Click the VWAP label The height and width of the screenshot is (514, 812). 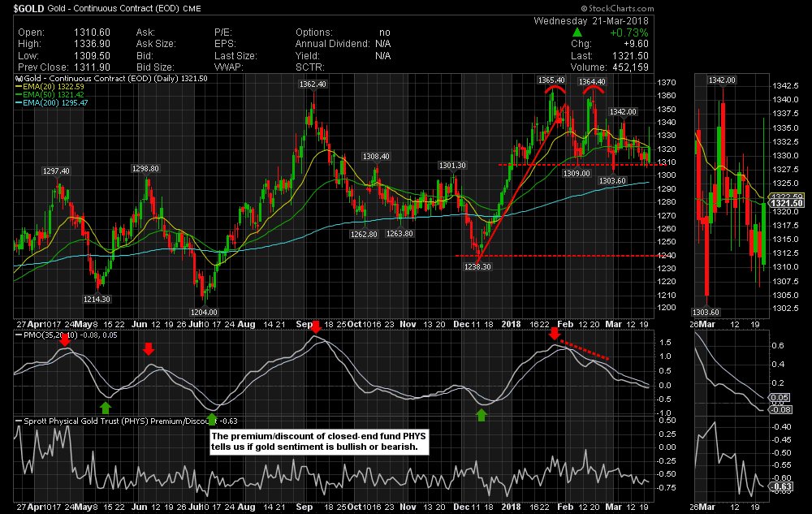[228, 67]
